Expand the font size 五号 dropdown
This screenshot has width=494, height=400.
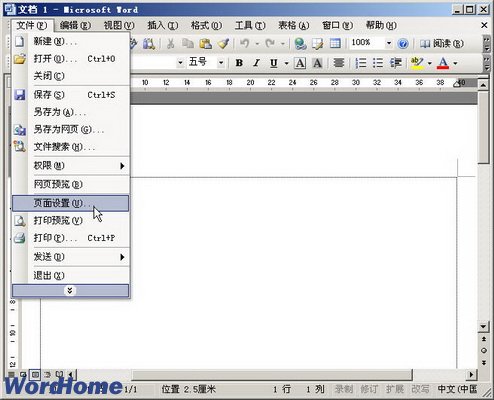pyautogui.click(x=221, y=63)
